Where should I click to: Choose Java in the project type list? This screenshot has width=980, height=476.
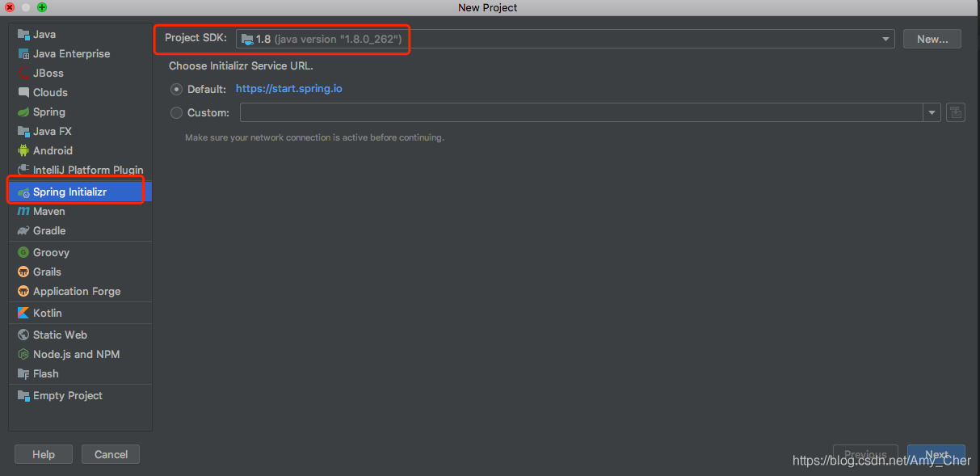[81, 35]
